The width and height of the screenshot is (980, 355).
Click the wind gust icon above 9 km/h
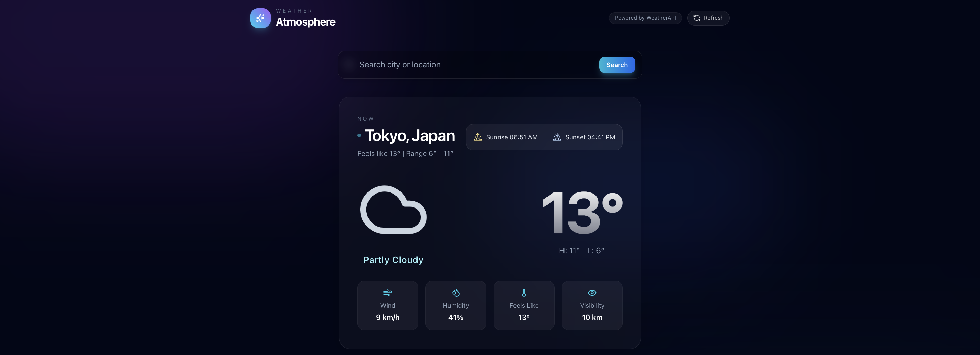(x=388, y=293)
